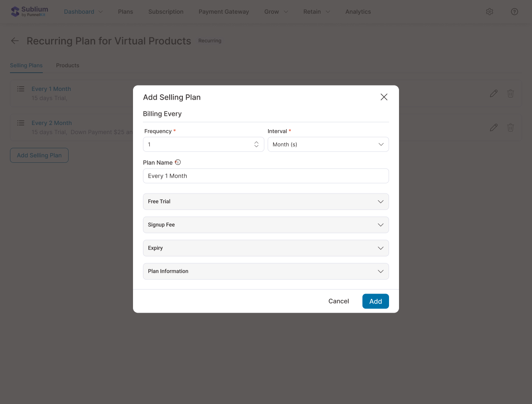Delete the Every 2 Month plan via trash icon

click(x=510, y=127)
